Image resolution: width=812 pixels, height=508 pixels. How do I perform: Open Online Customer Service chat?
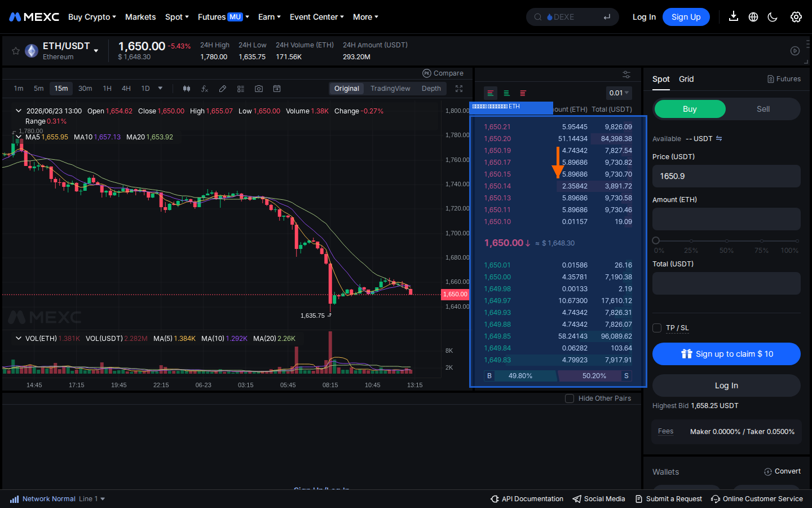pyautogui.click(x=757, y=499)
